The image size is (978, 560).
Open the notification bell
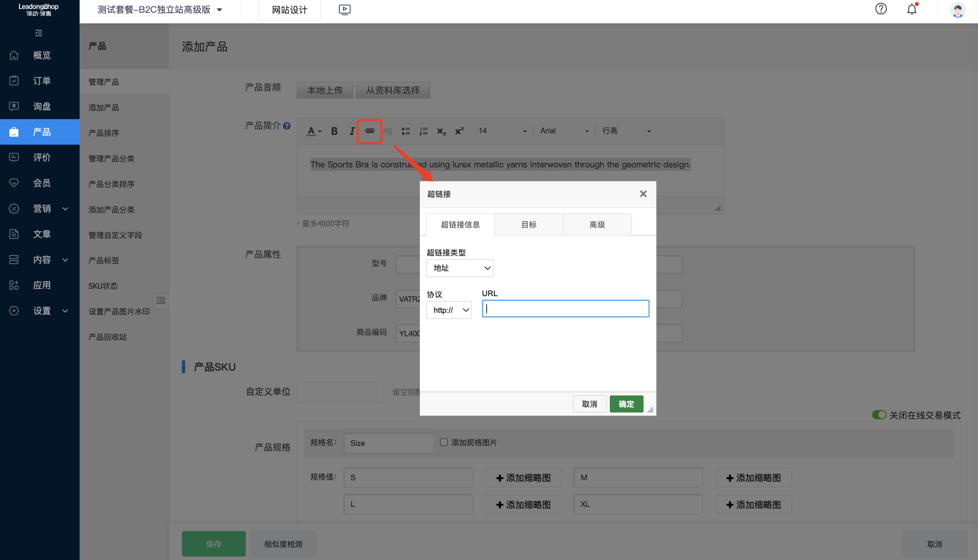[912, 9]
